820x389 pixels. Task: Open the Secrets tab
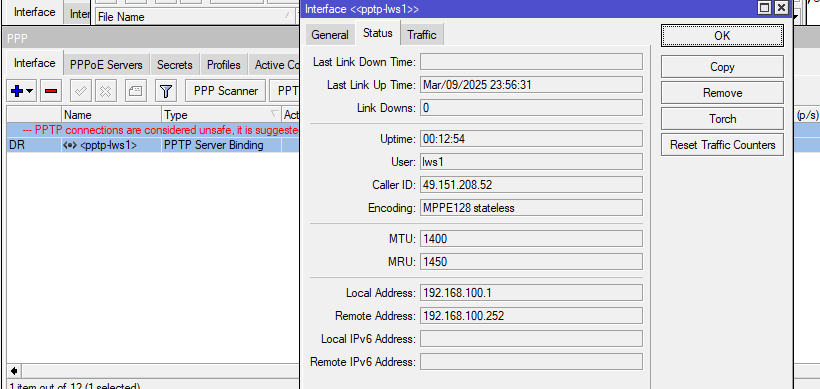tap(175, 65)
